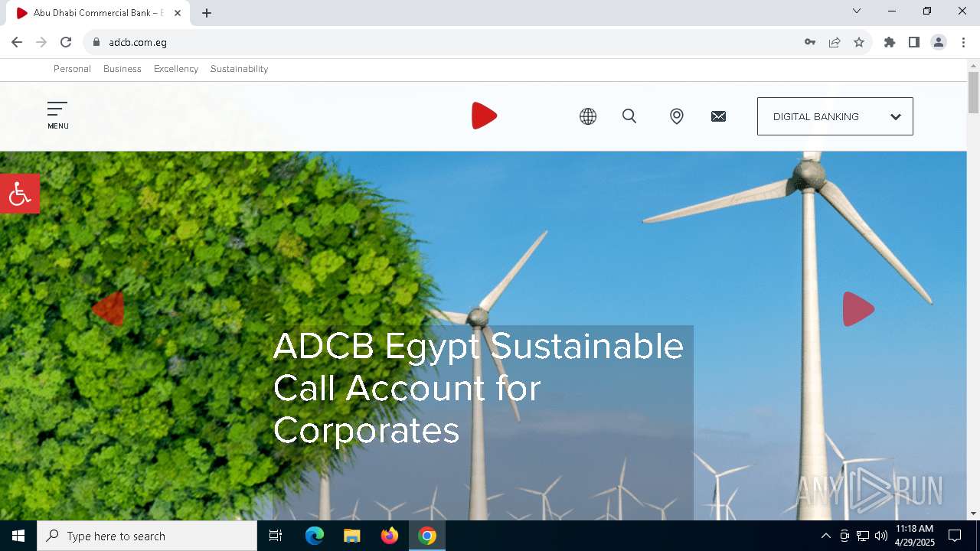
Task: Open the Excellency section
Action: pyautogui.click(x=176, y=69)
